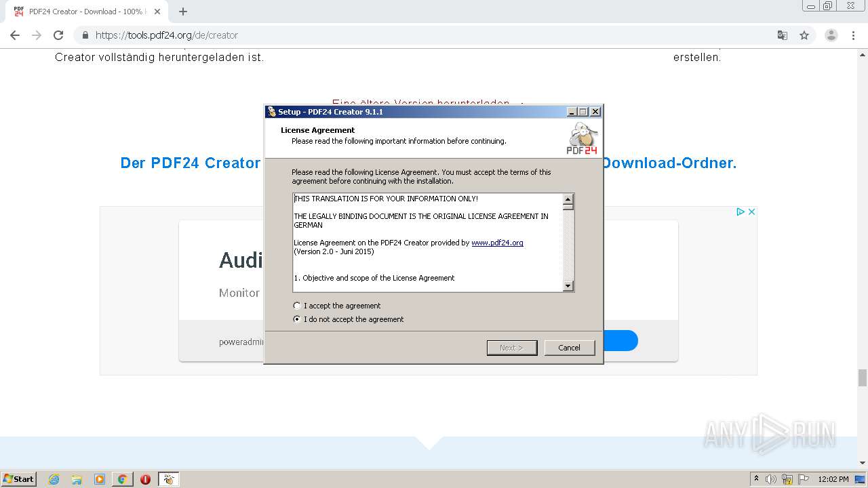
Task: Open Chrome three-dot menu
Action: pos(853,35)
